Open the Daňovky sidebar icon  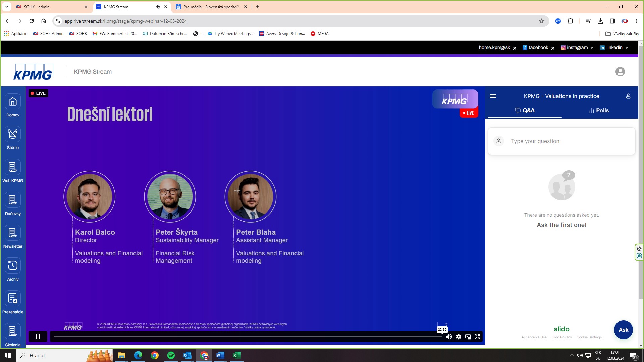click(13, 200)
